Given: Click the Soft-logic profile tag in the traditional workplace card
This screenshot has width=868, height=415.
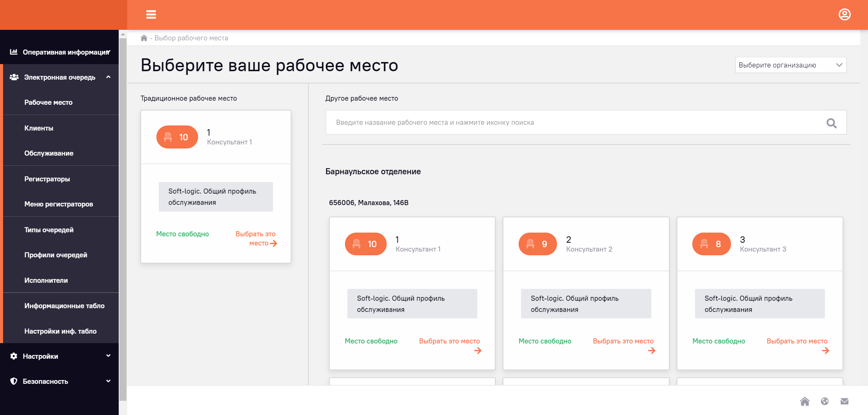Looking at the screenshot, I should coord(216,197).
